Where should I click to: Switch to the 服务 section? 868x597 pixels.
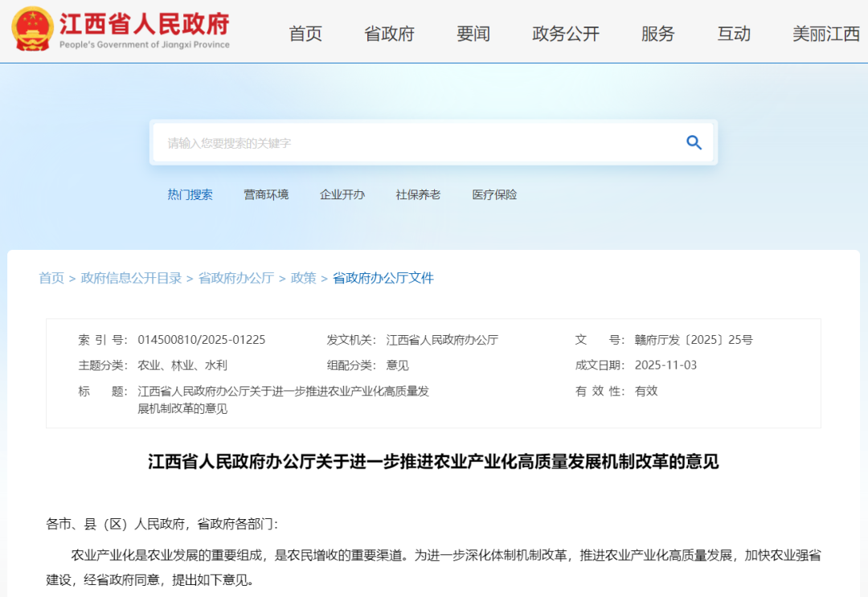[x=657, y=35]
